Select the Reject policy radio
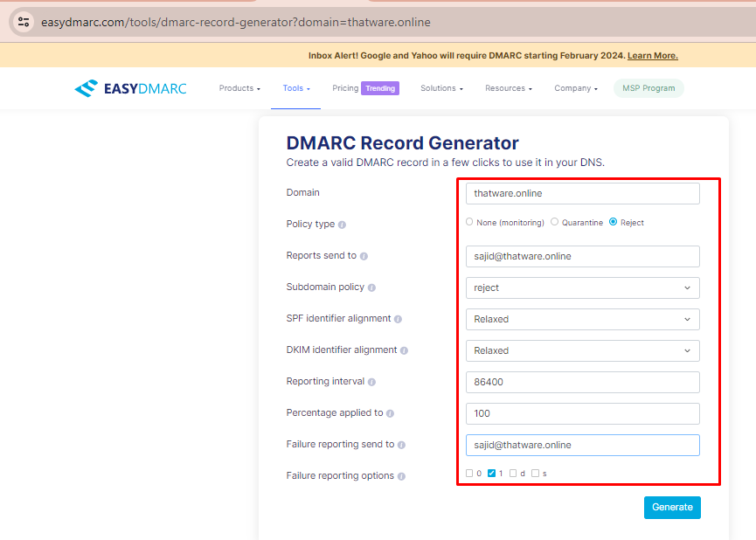The image size is (756, 540). [x=613, y=222]
